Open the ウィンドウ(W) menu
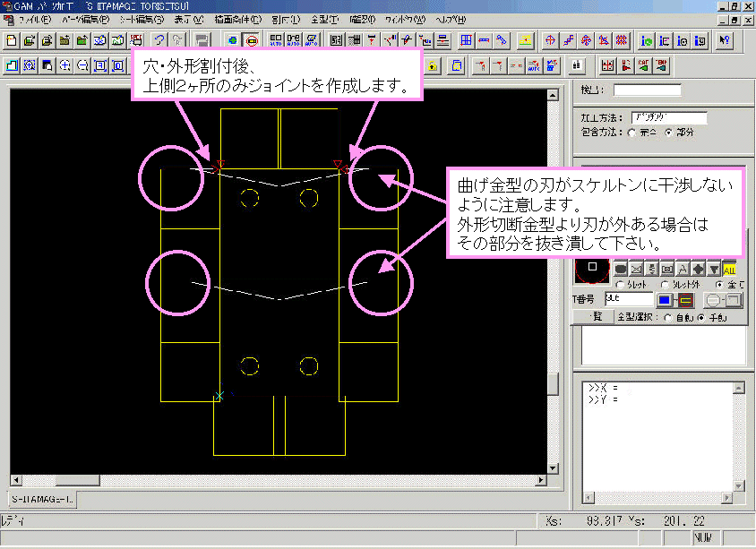The image size is (756, 549). [x=405, y=20]
